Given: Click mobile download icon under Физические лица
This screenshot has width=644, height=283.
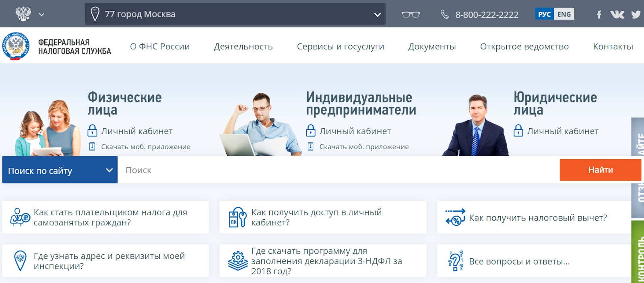Looking at the screenshot, I should 92,146.
